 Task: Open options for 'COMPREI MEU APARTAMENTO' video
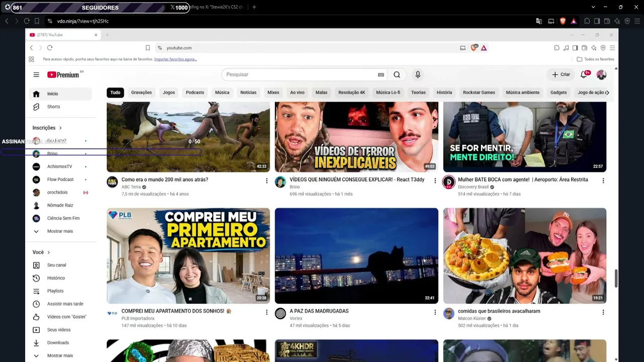coord(267,312)
